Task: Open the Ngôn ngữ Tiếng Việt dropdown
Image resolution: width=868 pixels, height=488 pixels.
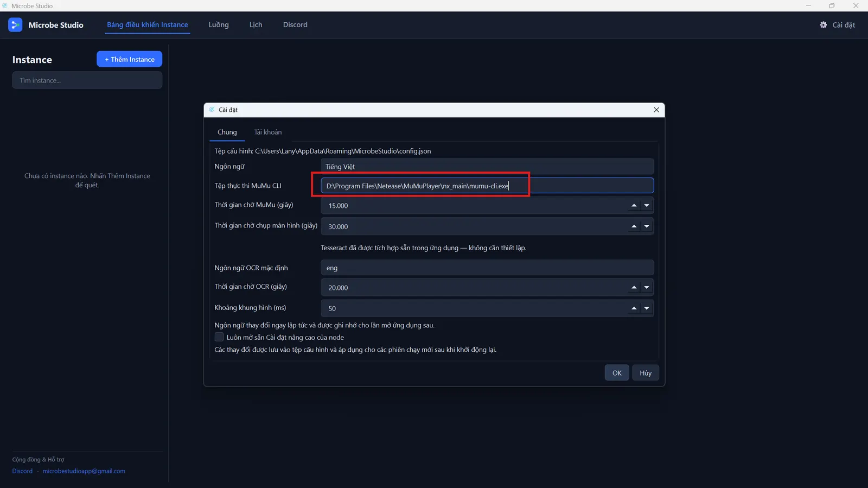Action: (487, 167)
